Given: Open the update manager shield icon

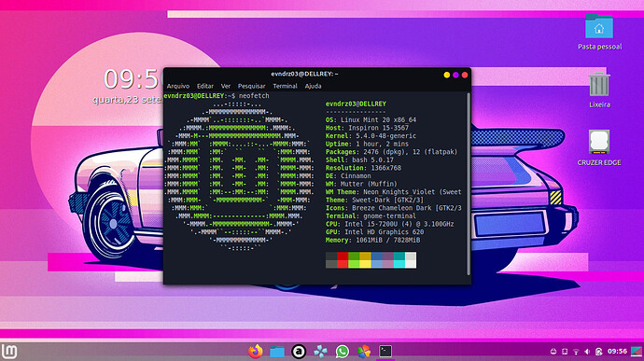Looking at the screenshot, I should [599, 352].
